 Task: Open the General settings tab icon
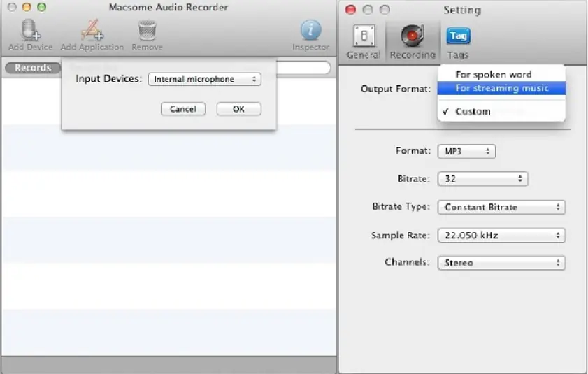tap(364, 36)
